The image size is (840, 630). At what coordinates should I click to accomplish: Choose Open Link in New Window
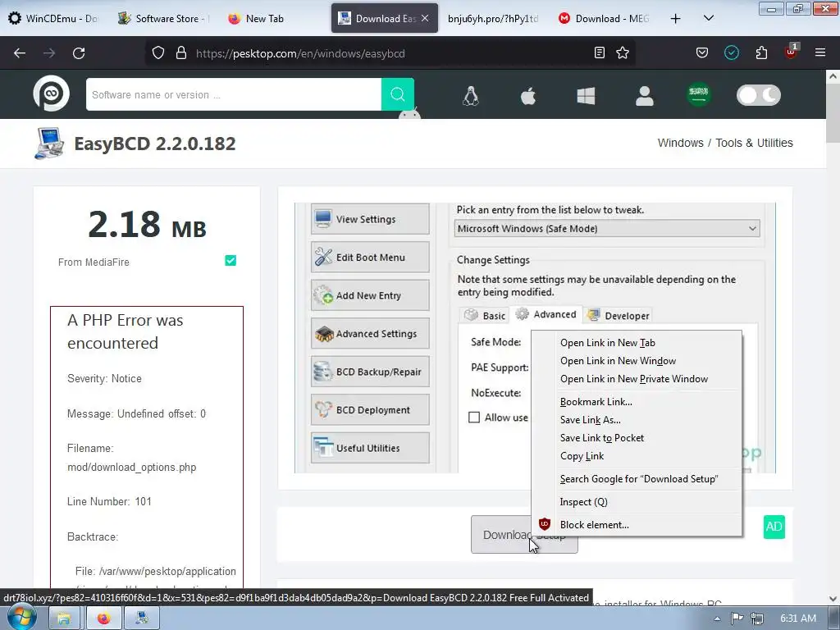(637, 361)
